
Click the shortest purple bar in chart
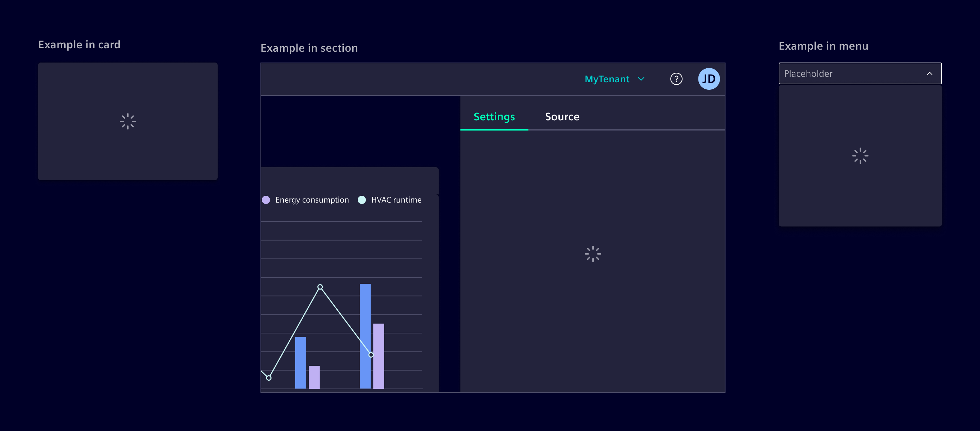click(314, 377)
